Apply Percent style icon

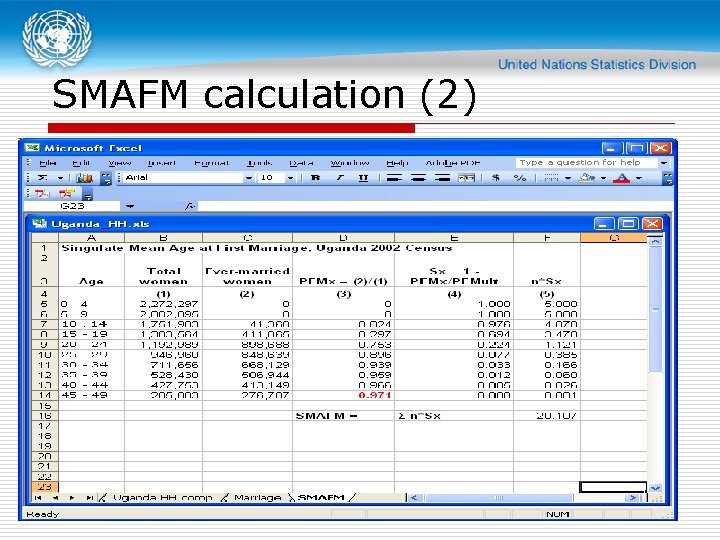519,178
